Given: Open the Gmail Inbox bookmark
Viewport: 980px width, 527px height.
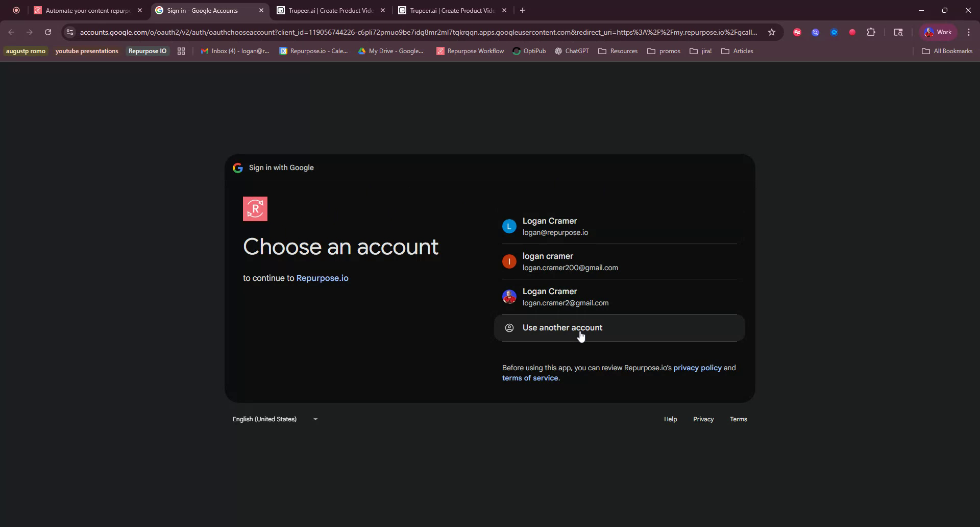Looking at the screenshot, I should [x=235, y=51].
